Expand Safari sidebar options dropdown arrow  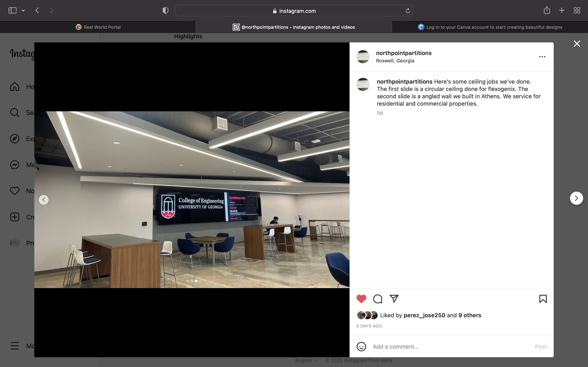pyautogui.click(x=23, y=10)
